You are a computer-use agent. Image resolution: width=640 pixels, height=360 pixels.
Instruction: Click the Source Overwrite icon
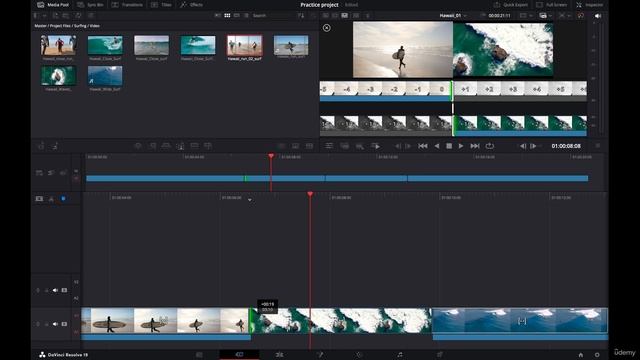tap(208, 146)
